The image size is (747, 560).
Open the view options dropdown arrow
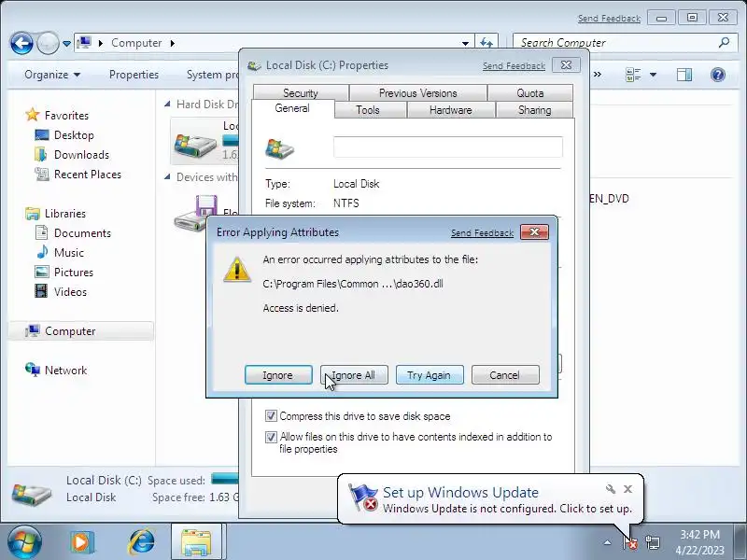tap(653, 75)
